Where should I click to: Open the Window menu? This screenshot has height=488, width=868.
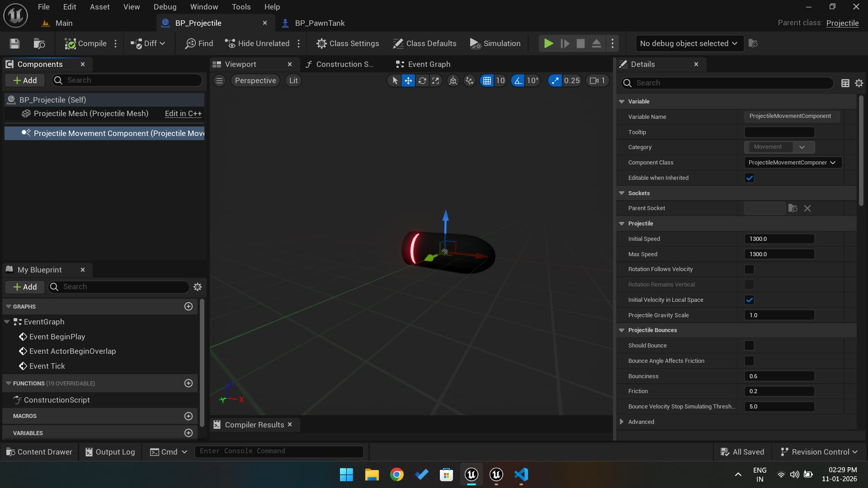[204, 7]
